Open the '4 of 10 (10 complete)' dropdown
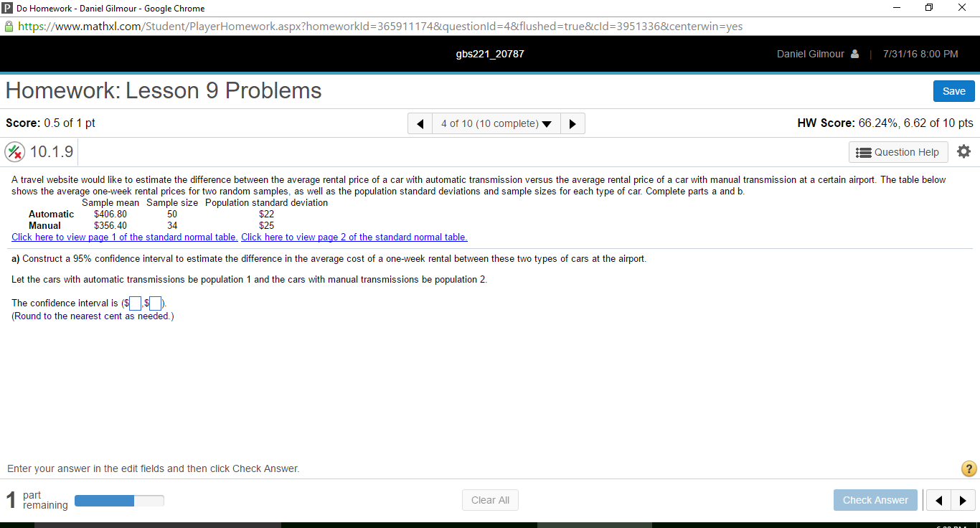Image resolution: width=980 pixels, height=528 pixels. [x=496, y=123]
